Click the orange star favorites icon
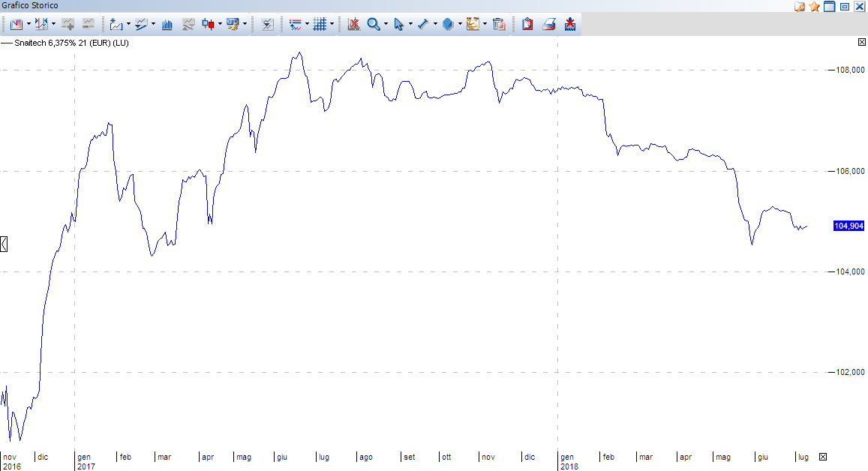 (814, 7)
